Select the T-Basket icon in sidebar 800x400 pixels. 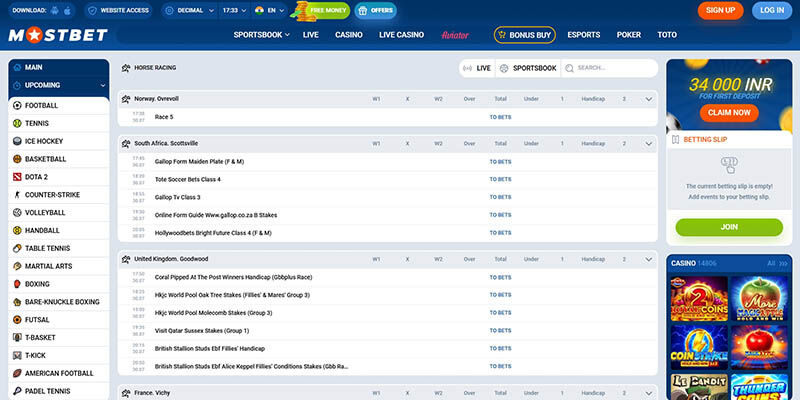(17, 338)
